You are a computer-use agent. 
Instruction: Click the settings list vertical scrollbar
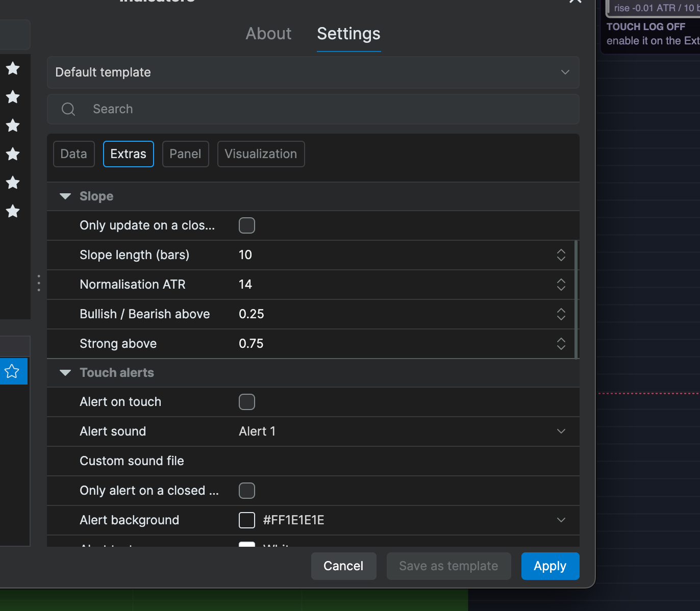577,300
